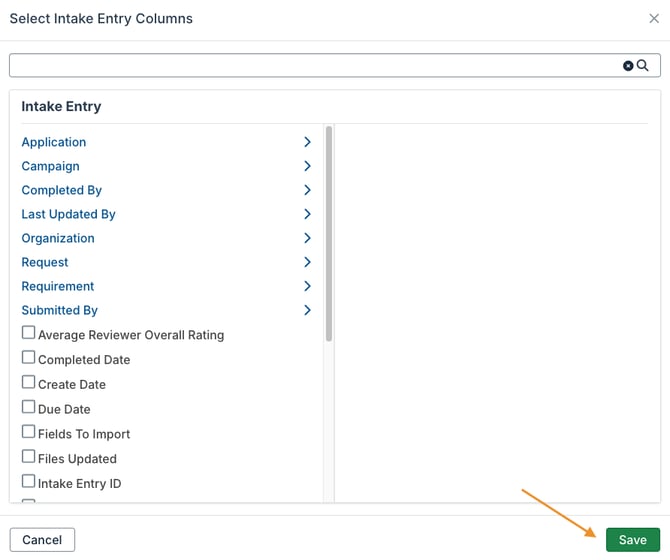Check Average Reviewer Overall Rating box
Viewport: 670px width, 560px height.
pyautogui.click(x=29, y=333)
